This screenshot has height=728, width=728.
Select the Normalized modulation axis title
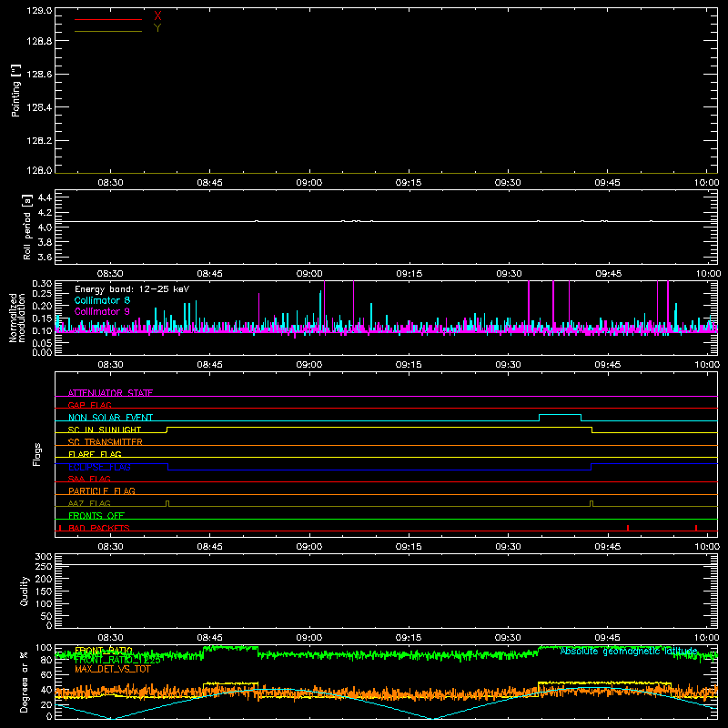tap(17, 318)
